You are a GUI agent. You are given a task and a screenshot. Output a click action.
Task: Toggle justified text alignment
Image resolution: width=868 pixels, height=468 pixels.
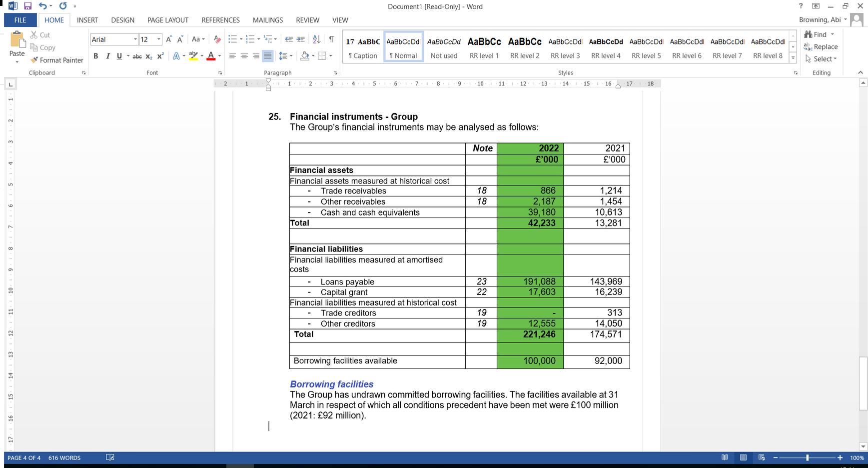[x=268, y=56]
